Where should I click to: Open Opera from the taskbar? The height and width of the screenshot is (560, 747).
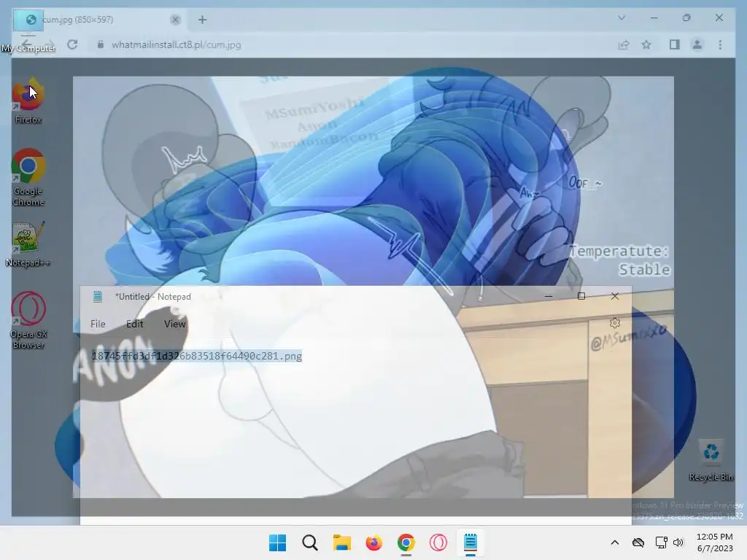pyautogui.click(x=438, y=542)
